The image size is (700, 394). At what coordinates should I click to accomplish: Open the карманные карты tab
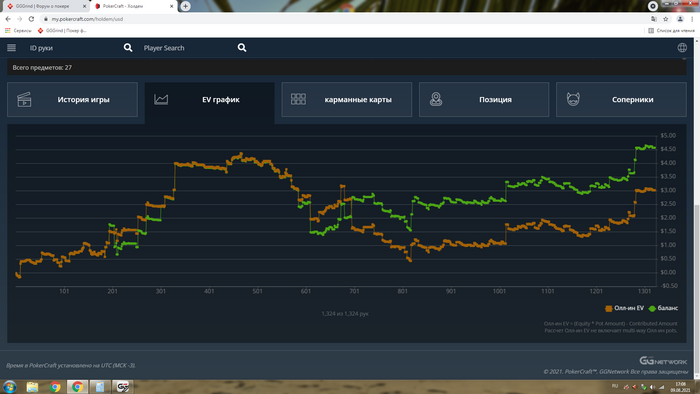[346, 100]
